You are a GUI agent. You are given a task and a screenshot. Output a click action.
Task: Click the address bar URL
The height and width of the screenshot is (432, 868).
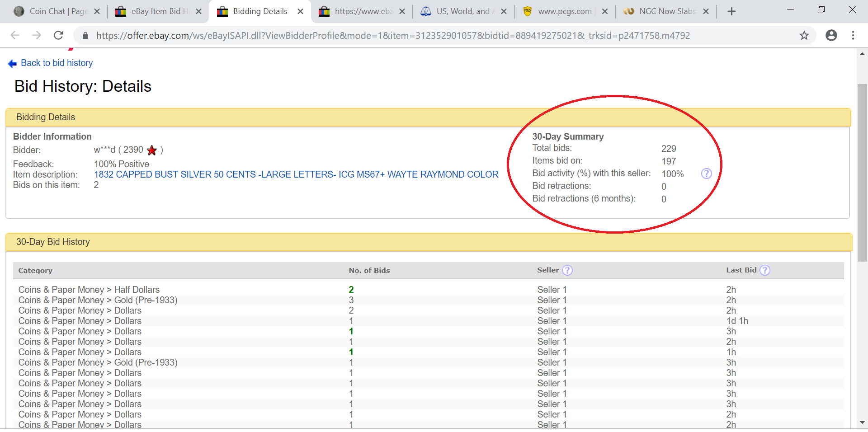coord(393,35)
